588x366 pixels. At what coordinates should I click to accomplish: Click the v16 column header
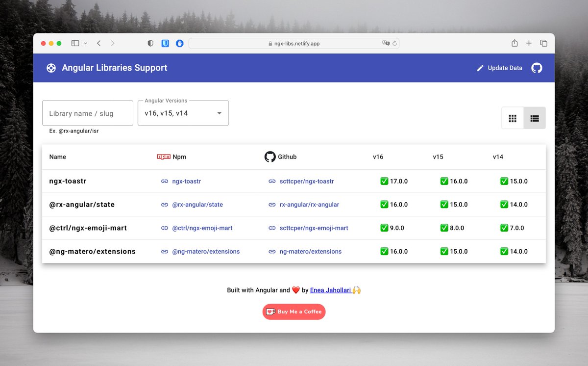point(378,157)
